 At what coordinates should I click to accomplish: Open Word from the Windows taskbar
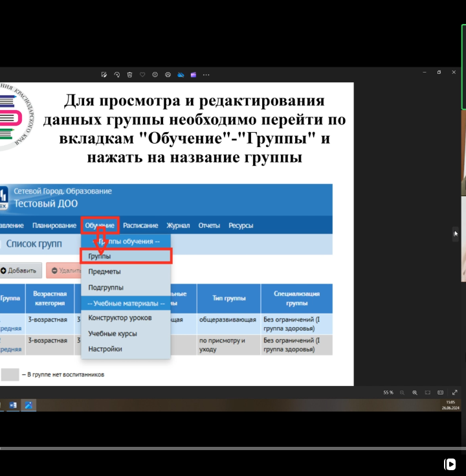(x=13, y=405)
